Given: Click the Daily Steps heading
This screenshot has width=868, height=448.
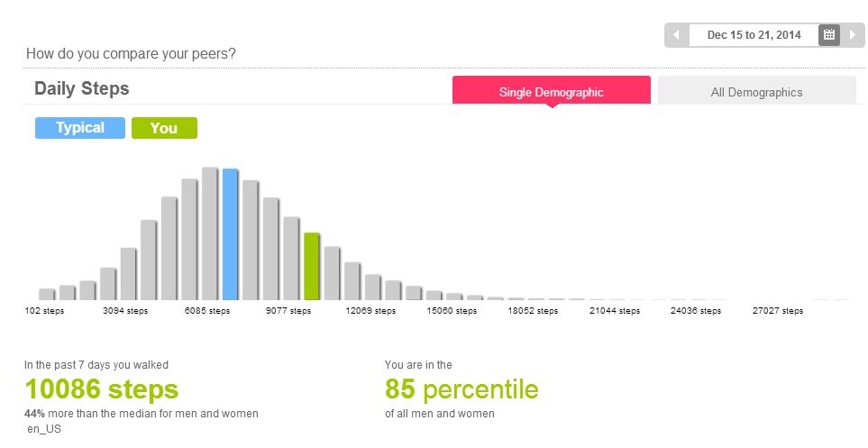Looking at the screenshot, I should point(82,88).
